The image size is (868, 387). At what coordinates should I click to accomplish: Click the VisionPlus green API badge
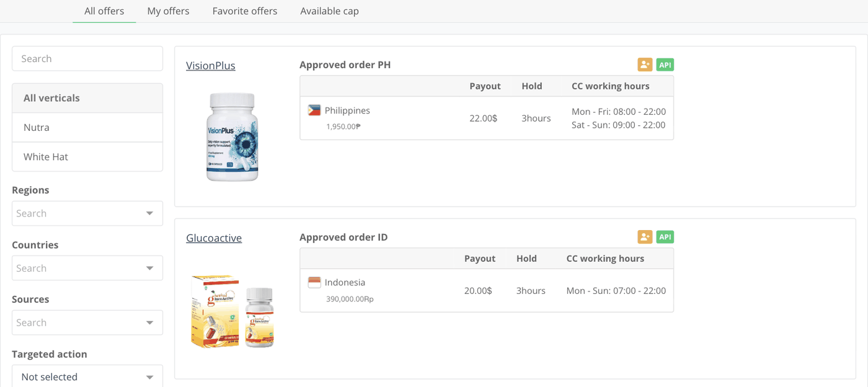click(665, 64)
